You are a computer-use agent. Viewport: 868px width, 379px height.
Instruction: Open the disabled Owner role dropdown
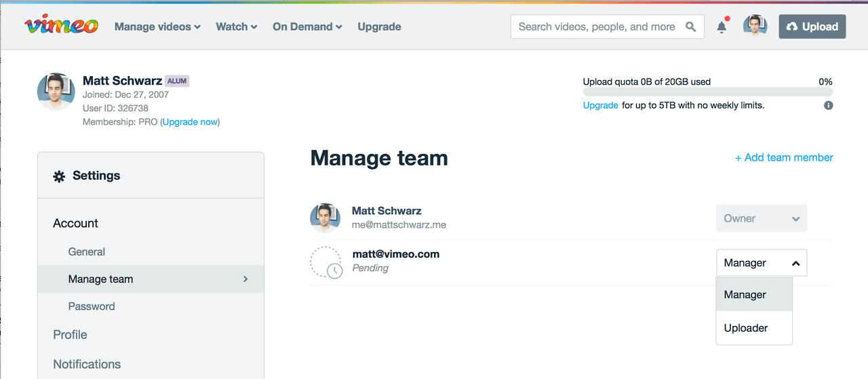point(762,218)
